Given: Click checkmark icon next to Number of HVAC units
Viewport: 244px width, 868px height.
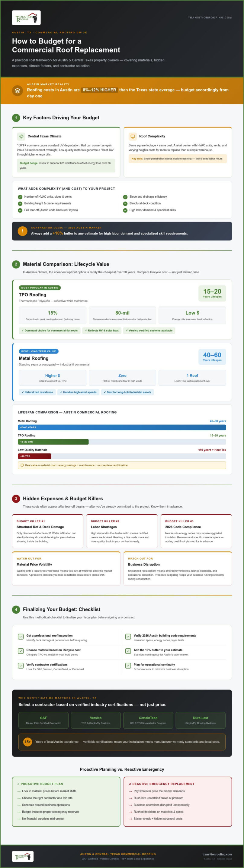Looking at the screenshot, I should (20, 197).
